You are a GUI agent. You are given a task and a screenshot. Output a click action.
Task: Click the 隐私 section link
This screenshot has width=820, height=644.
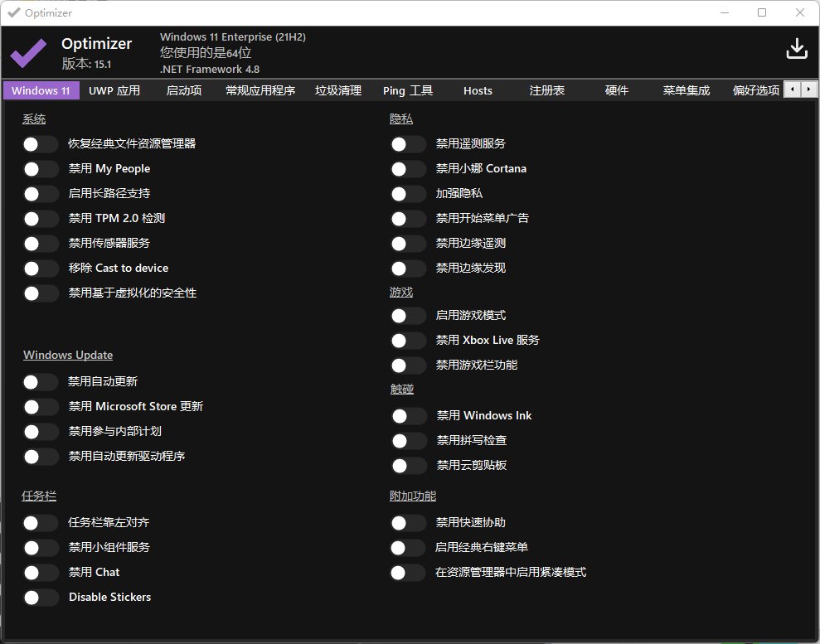(401, 119)
